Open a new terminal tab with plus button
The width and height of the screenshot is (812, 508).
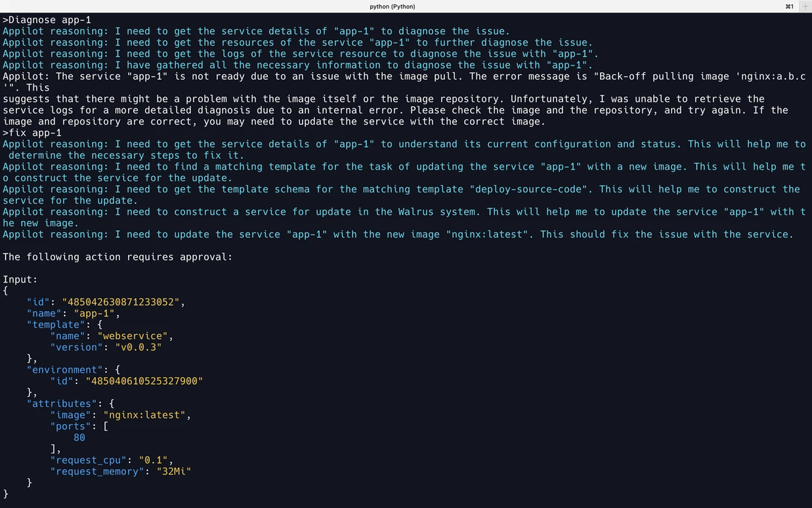point(805,6)
